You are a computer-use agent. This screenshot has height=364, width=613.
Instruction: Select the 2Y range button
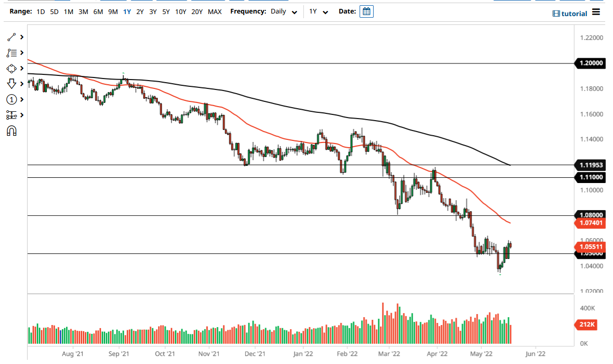(139, 10)
